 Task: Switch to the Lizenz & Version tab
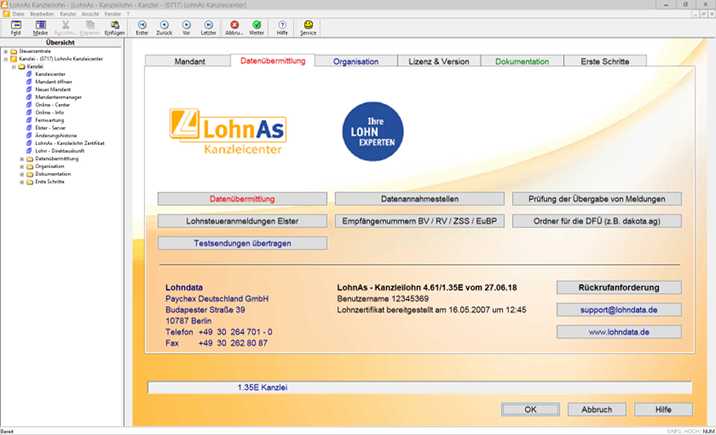pyautogui.click(x=439, y=61)
